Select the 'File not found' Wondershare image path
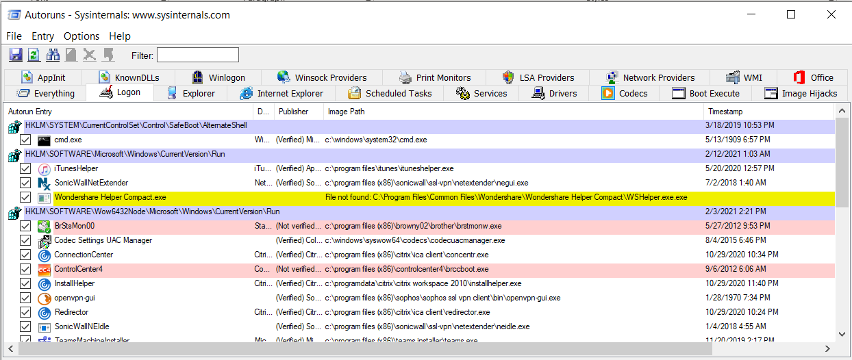 (x=506, y=198)
